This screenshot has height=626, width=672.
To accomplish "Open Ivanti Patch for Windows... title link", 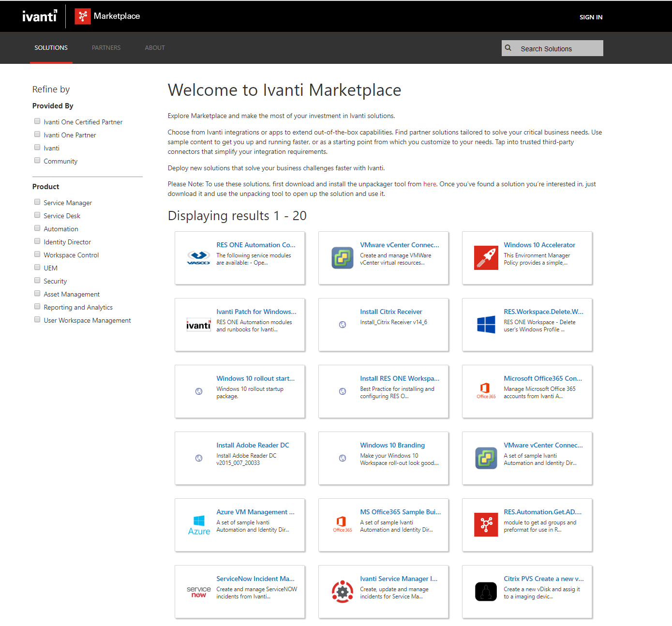I will pos(256,312).
